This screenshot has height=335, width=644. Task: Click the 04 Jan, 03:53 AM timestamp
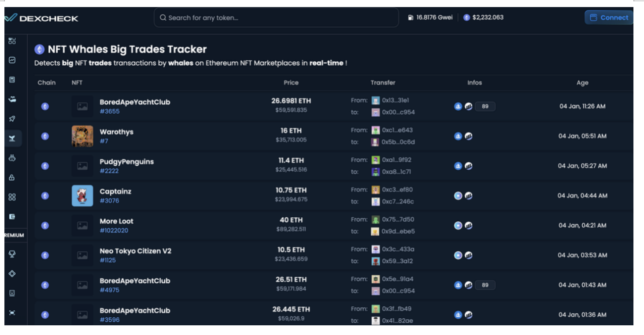coord(582,255)
